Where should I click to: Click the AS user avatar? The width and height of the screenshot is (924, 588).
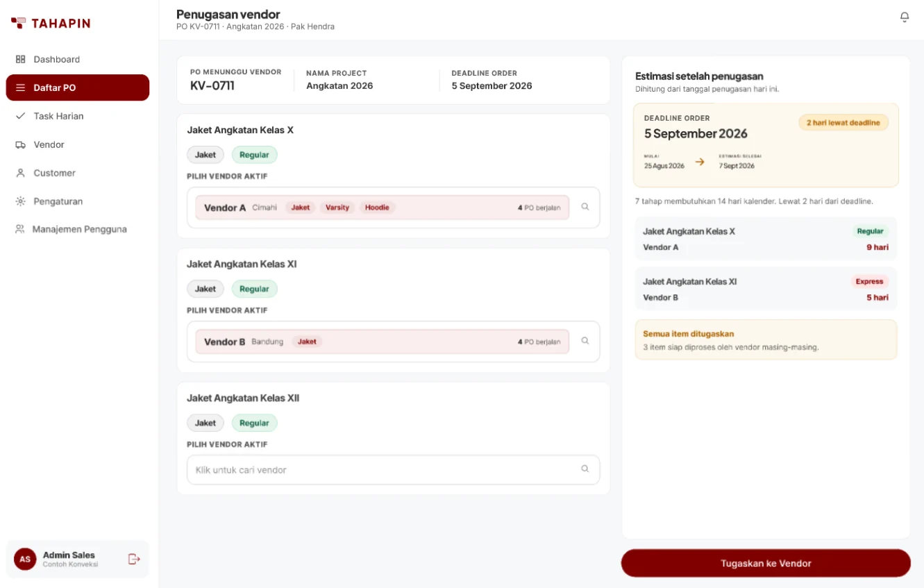point(25,559)
